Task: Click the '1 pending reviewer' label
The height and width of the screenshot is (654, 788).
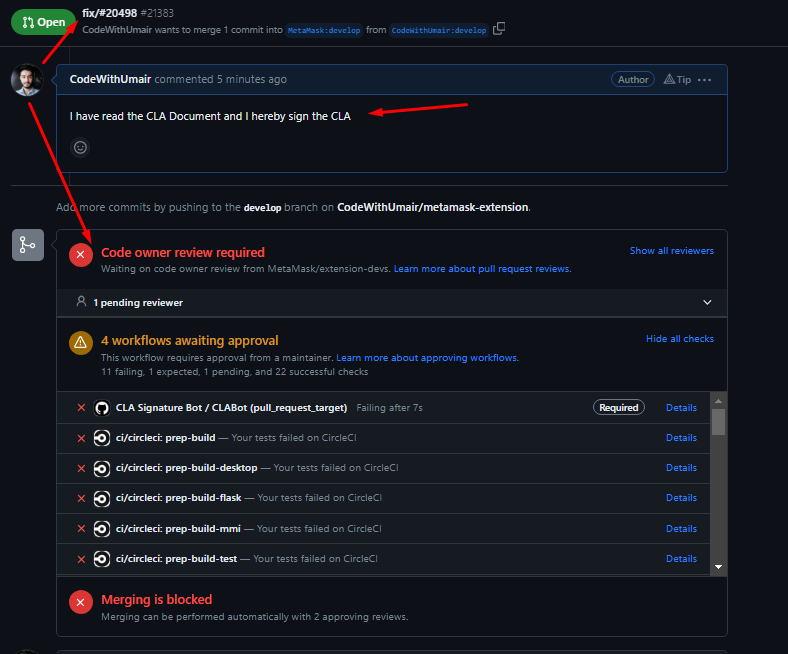Action: tap(138, 303)
